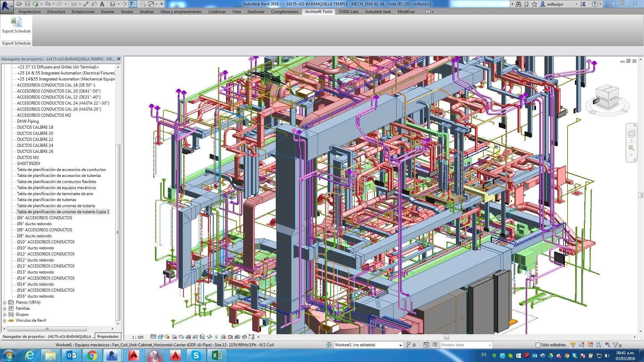Click the Windows Start button
The image size is (644, 362).
click(x=9, y=355)
